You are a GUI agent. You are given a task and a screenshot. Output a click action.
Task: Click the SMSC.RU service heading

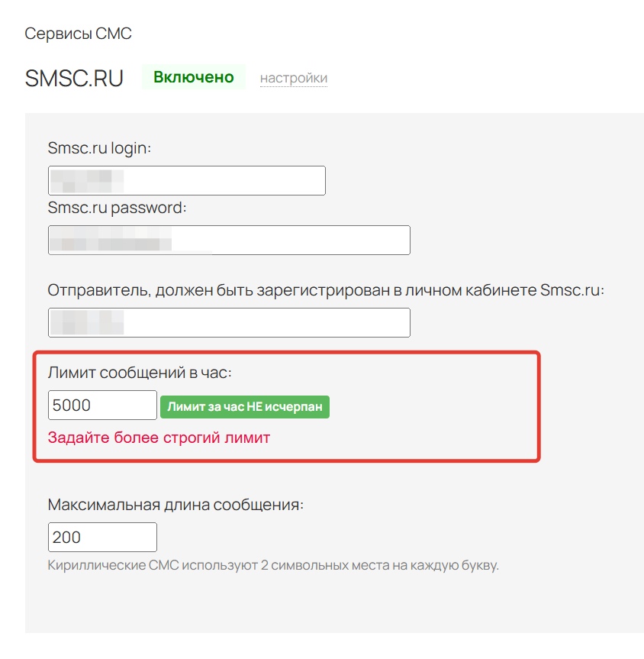(74, 79)
